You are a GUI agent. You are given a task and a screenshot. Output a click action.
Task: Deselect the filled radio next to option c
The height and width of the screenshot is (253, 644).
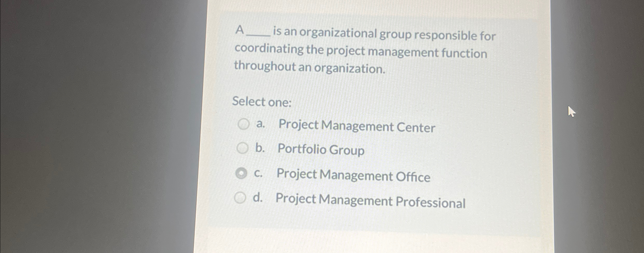[x=242, y=175]
